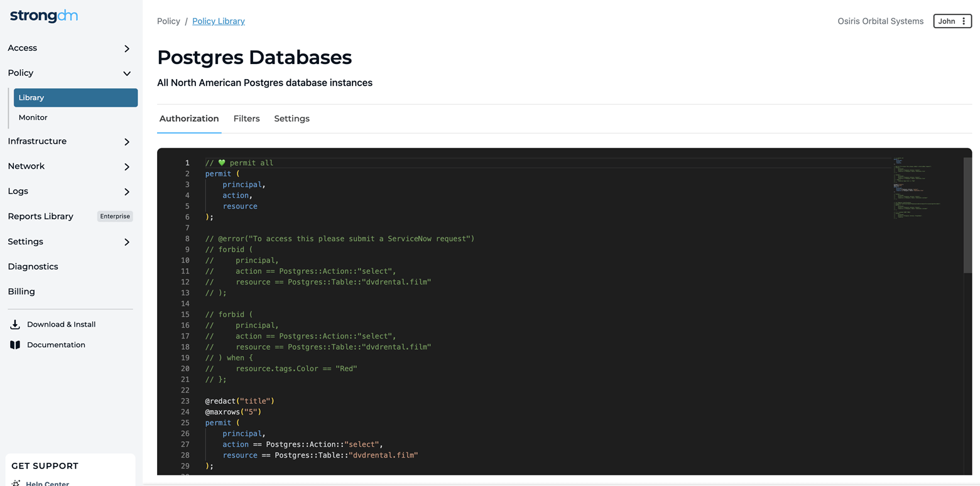Image resolution: width=980 pixels, height=486 pixels.
Task: Expand the Settings sidebar chevron
Action: 127,242
